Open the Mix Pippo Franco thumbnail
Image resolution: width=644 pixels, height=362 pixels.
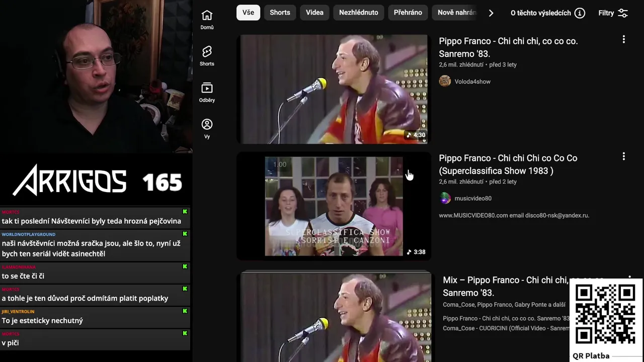[336, 317]
